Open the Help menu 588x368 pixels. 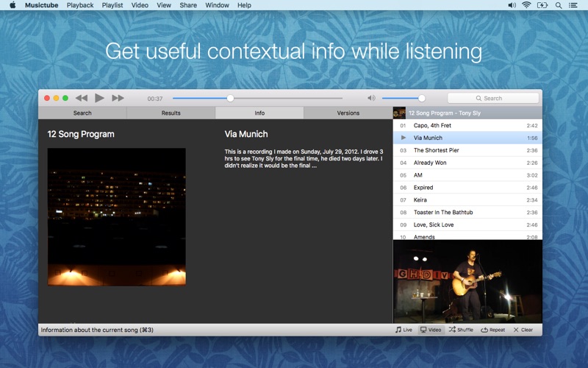244,5
